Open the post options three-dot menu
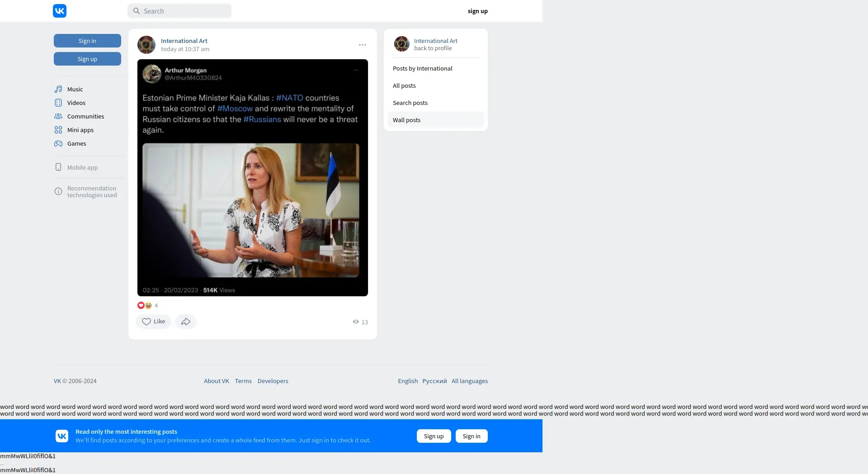The width and height of the screenshot is (868, 474). 363,45
